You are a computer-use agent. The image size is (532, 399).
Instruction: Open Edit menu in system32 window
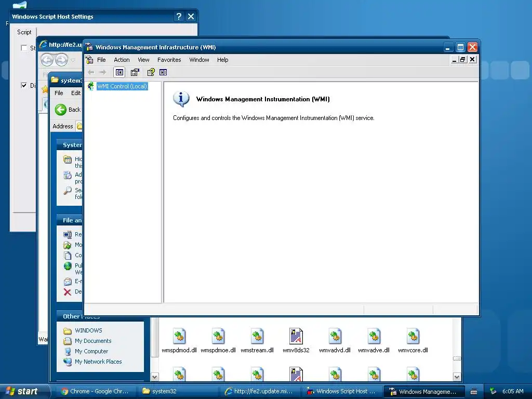[76, 93]
